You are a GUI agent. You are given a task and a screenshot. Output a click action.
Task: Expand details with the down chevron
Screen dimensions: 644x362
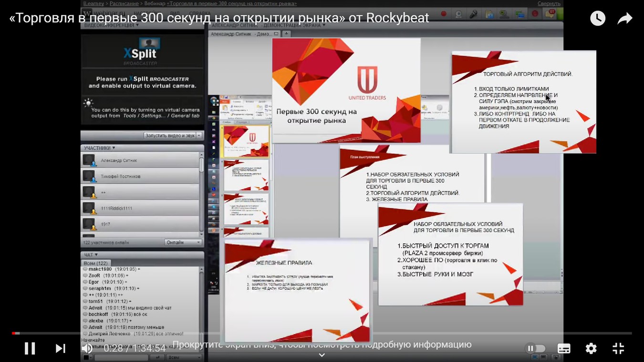tap(322, 355)
